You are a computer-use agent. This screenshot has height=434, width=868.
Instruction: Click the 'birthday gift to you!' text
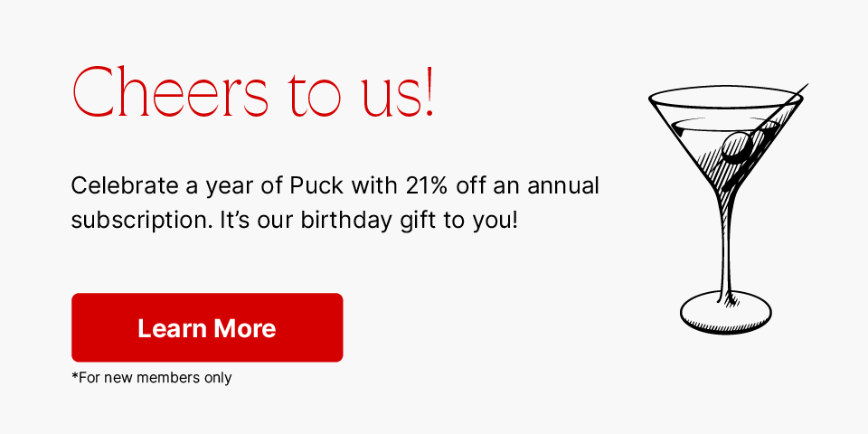click(x=410, y=221)
